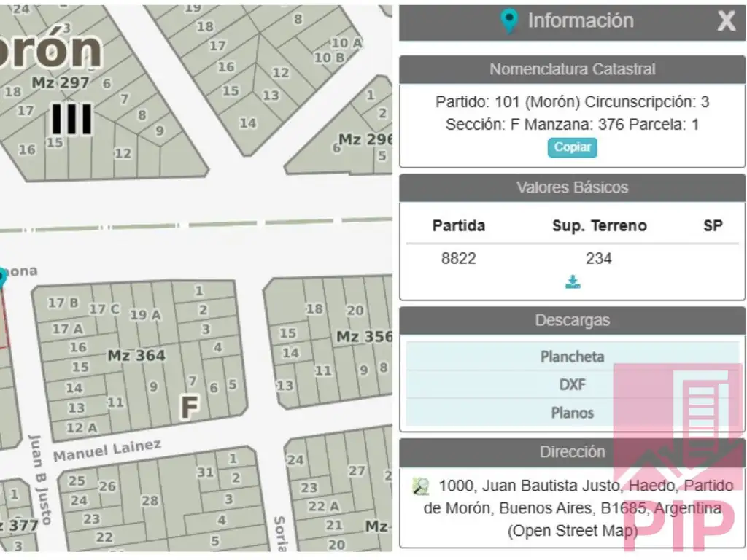Click the download icon under Sup. Terreno

(x=573, y=282)
